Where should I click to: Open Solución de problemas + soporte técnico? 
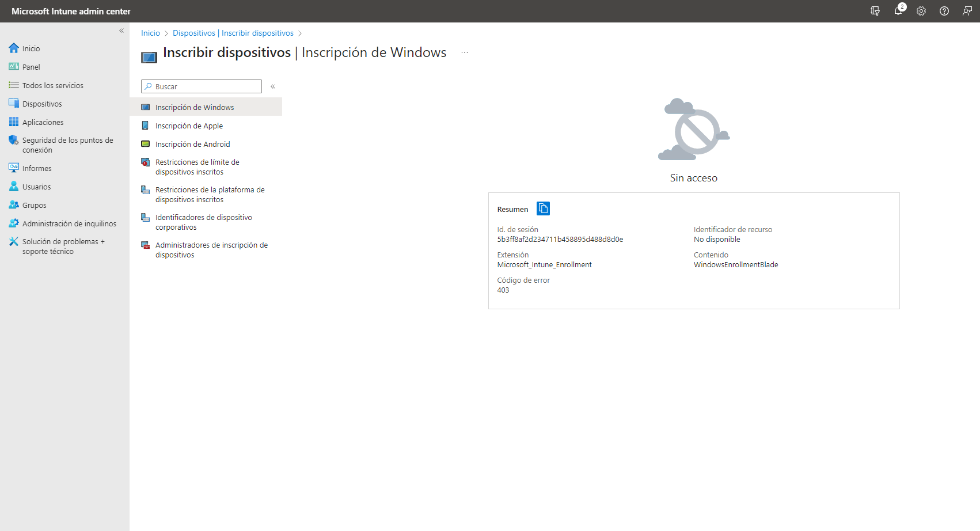click(64, 246)
